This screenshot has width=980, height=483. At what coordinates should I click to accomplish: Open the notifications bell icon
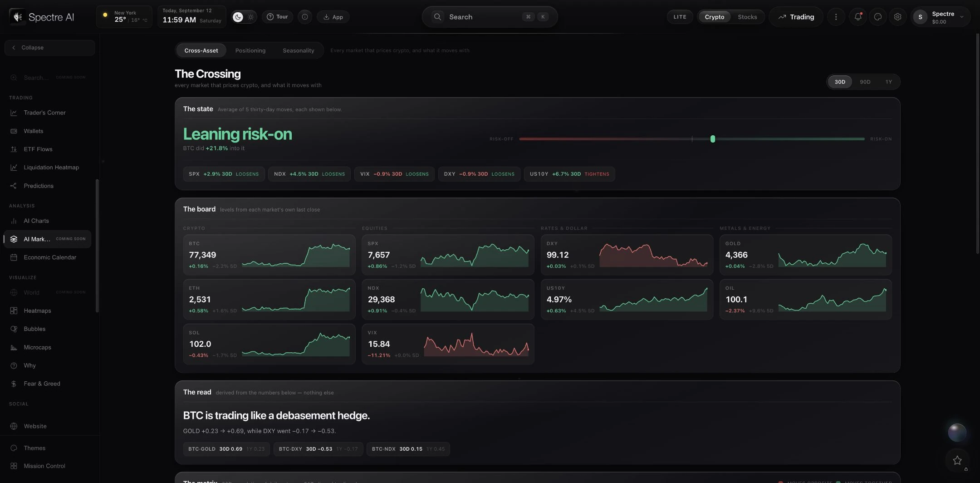pos(857,17)
